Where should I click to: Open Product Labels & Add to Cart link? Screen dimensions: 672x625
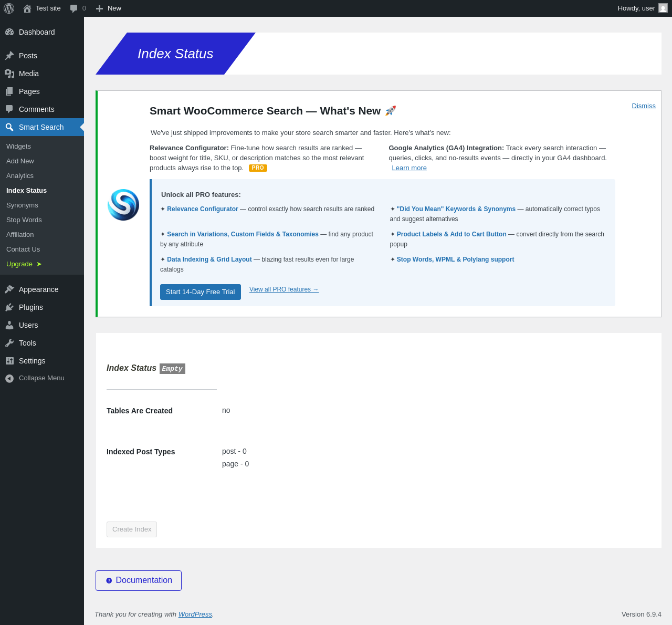point(451,234)
